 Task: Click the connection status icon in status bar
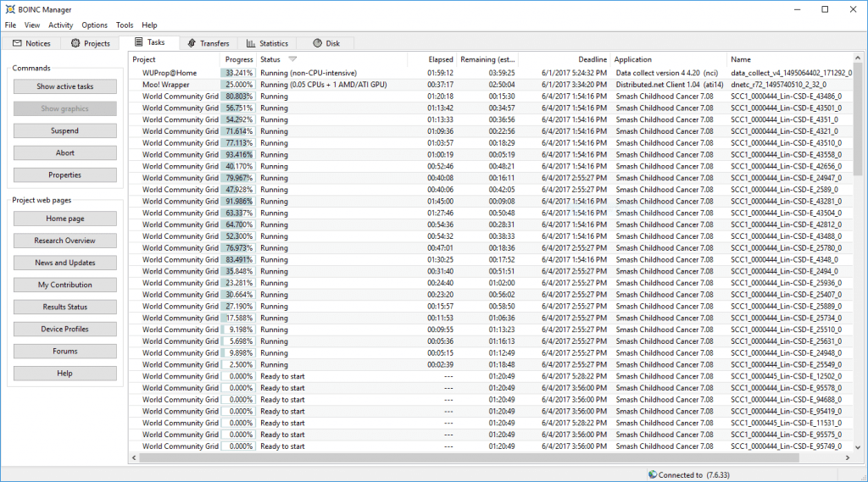(652, 475)
